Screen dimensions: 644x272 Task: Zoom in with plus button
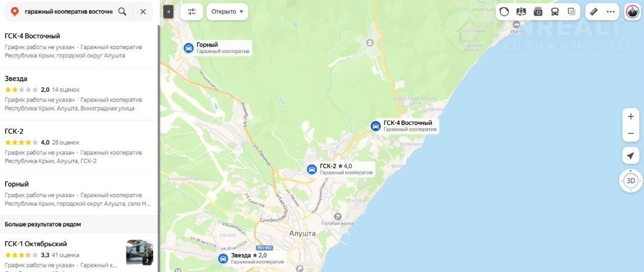tap(631, 116)
